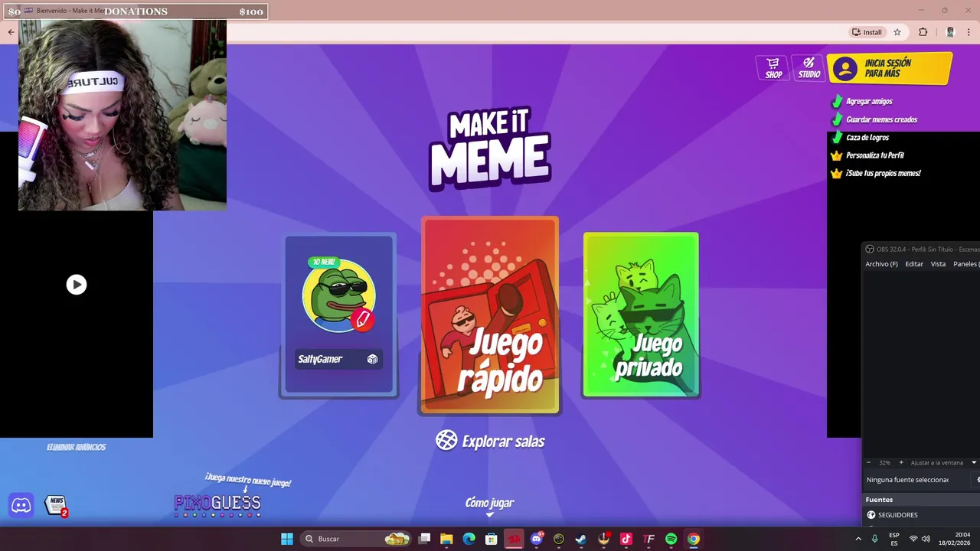Open Discord from taskbar
The height and width of the screenshot is (551, 980).
click(536, 539)
